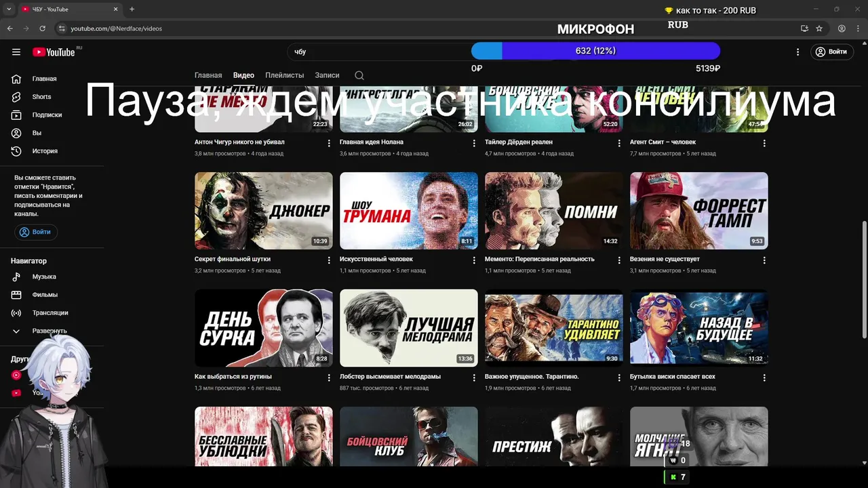Click the sidebar Войти sign-in button
The width and height of the screenshot is (868, 488).
(36, 232)
